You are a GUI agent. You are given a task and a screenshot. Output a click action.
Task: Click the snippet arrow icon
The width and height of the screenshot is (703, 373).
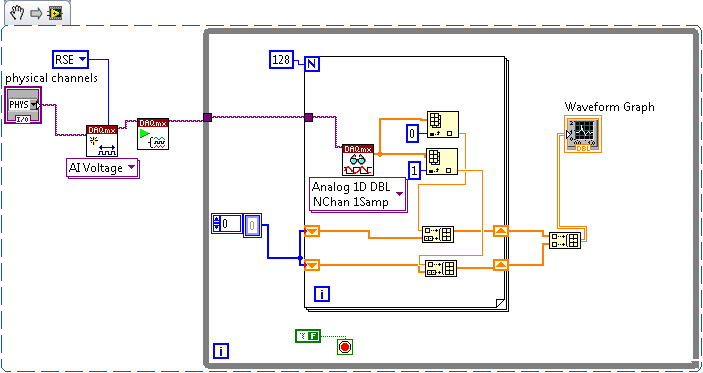tap(35, 14)
